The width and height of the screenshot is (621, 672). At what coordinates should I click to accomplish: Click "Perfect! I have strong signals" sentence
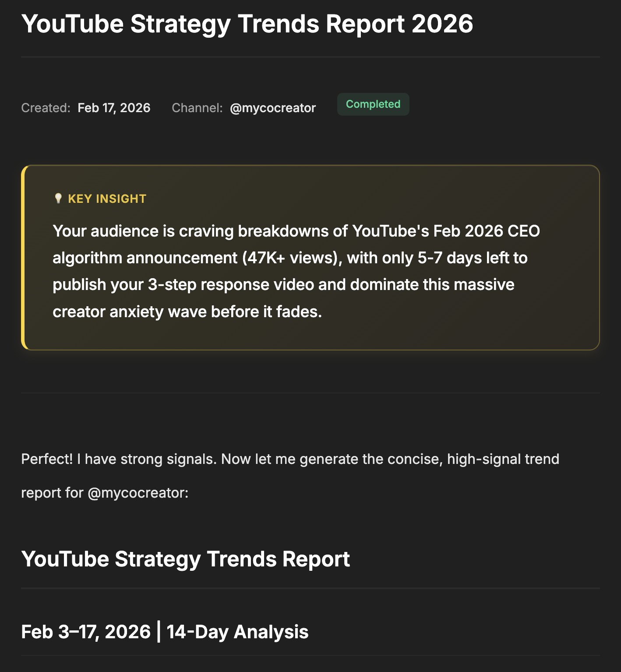(118, 459)
